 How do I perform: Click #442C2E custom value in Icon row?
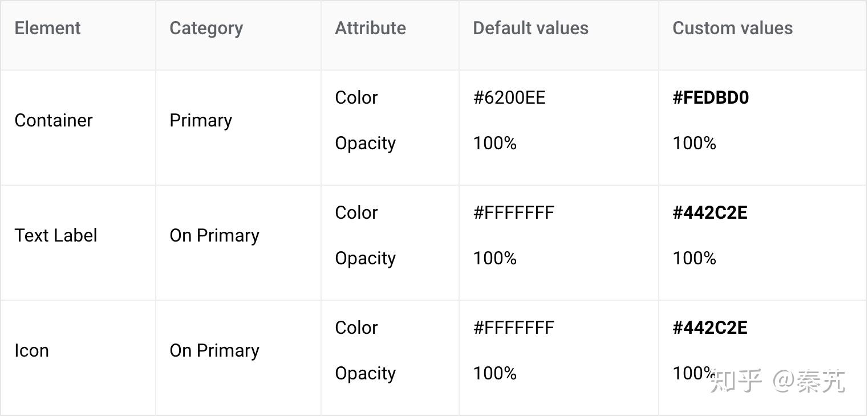pos(709,328)
